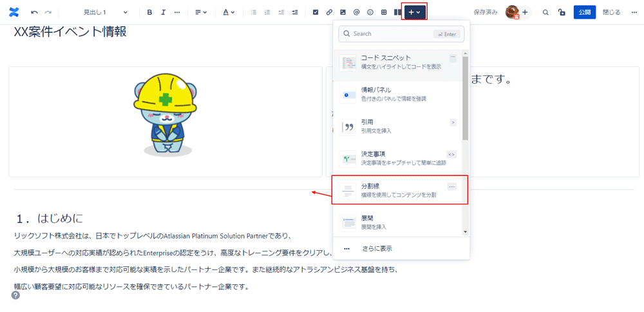The image size is (644, 312).
Task: Select 分割線 from insert menu
Action: 398,190
